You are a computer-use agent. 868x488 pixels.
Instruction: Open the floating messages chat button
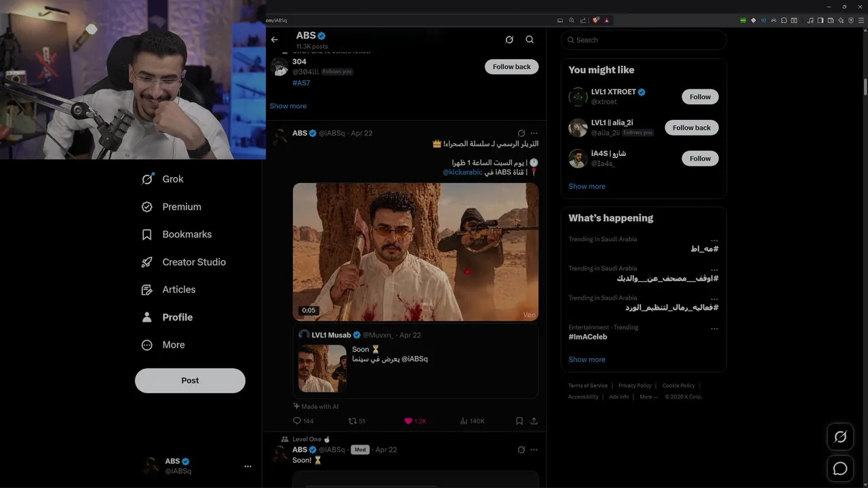point(840,468)
